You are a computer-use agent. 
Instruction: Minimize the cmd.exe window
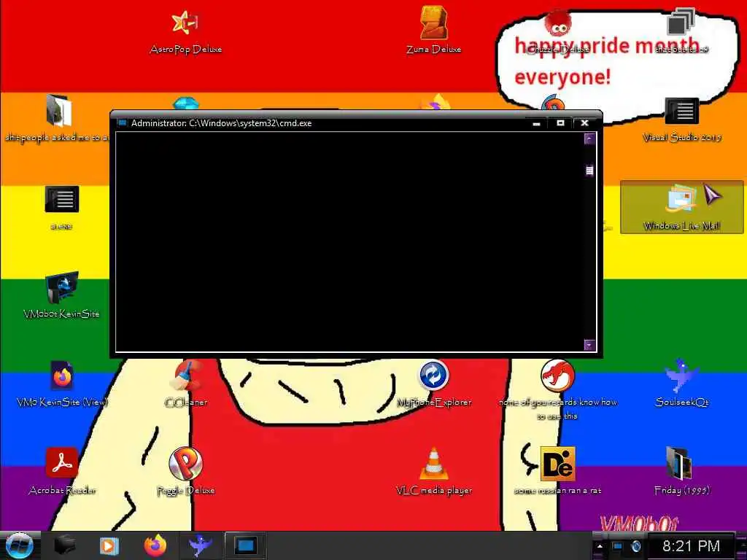tap(537, 122)
